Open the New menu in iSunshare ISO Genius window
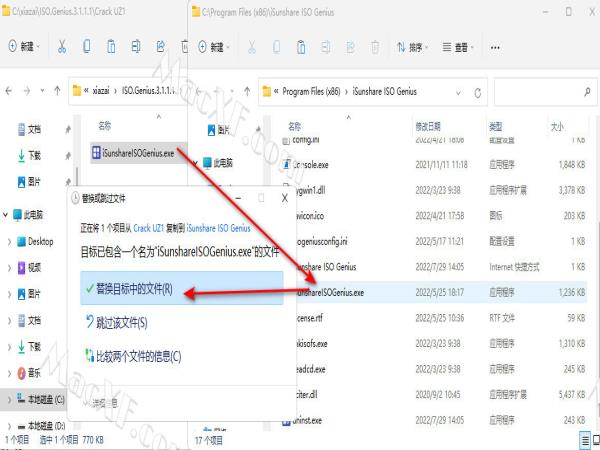 pos(214,47)
